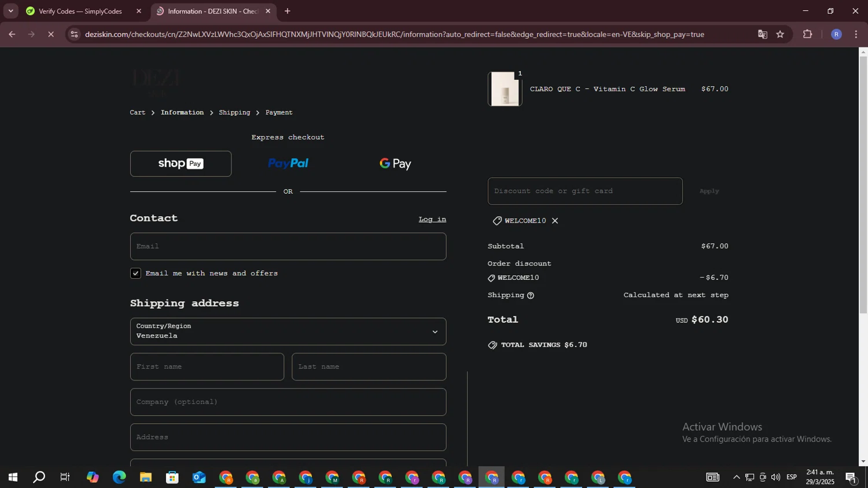This screenshot has height=488, width=868.
Task: Click the Information breadcrumb
Action: pyautogui.click(x=182, y=113)
